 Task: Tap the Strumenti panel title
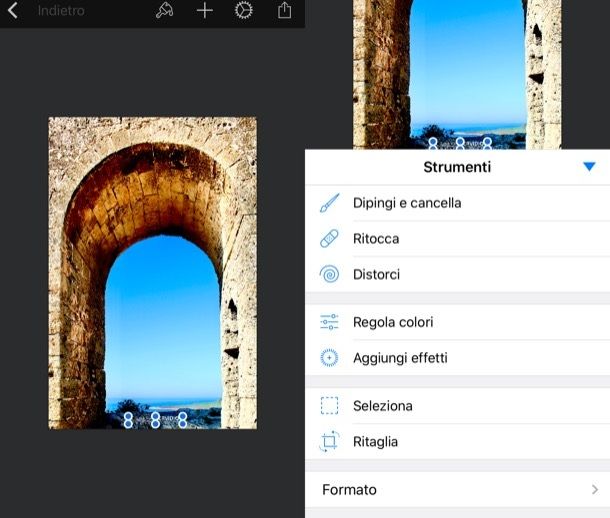[x=457, y=167]
